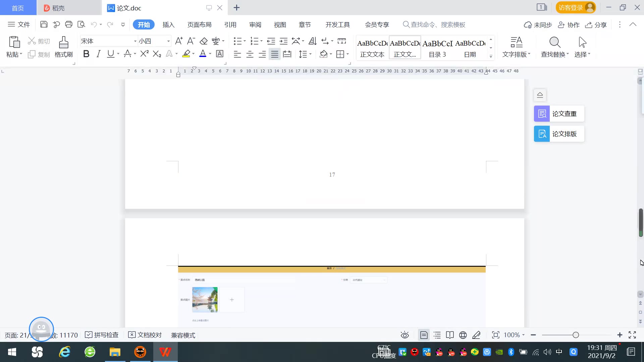Open the font name dropdown 宋体

pos(135,41)
